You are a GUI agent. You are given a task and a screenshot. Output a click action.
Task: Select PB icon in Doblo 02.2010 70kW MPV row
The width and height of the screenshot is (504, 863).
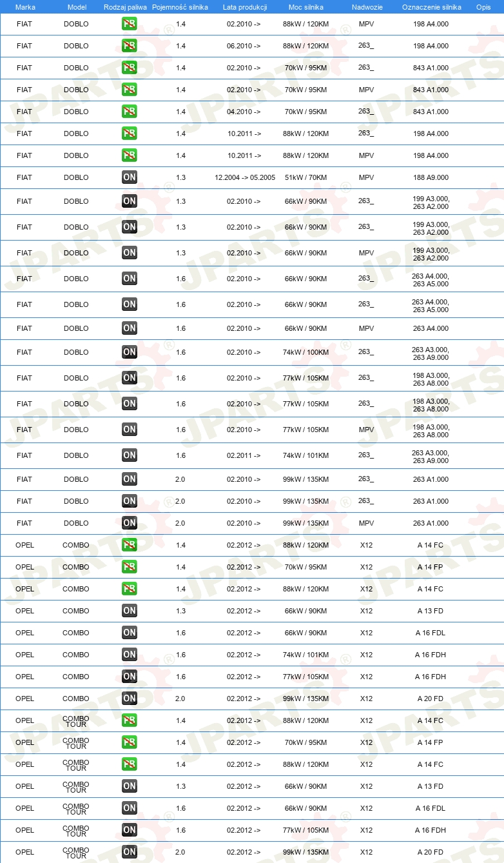(x=130, y=90)
